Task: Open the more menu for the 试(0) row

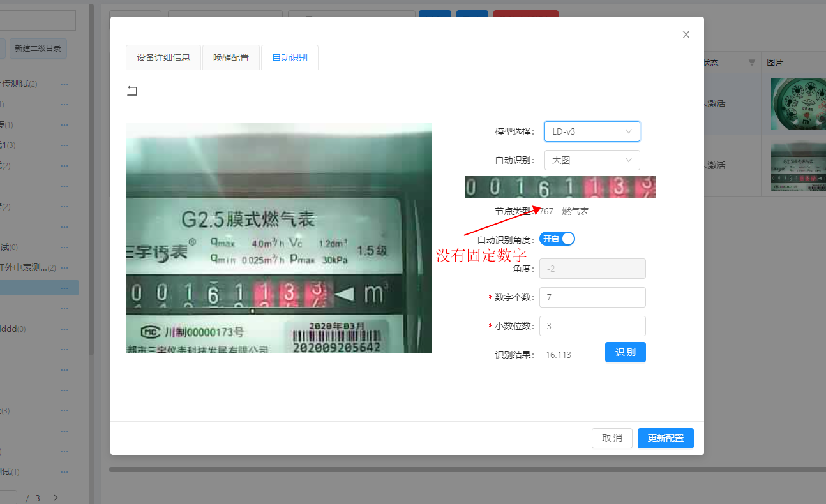Action: (x=64, y=248)
